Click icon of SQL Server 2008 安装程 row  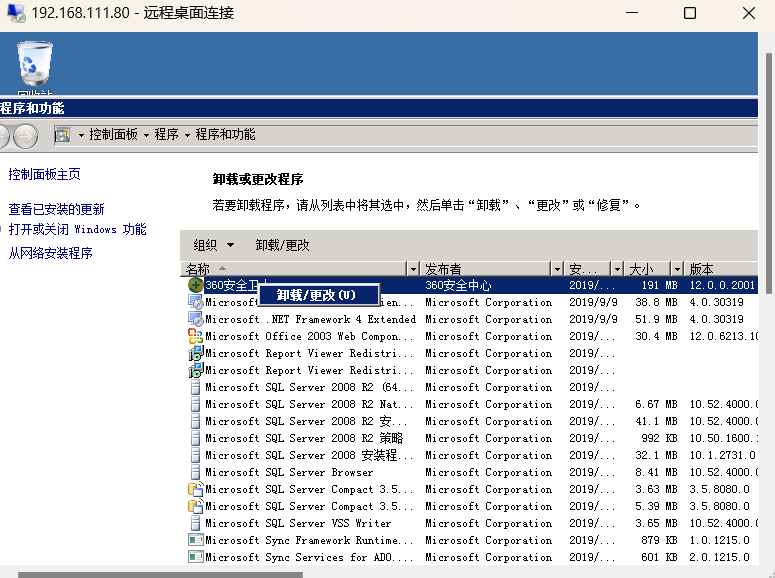196,455
